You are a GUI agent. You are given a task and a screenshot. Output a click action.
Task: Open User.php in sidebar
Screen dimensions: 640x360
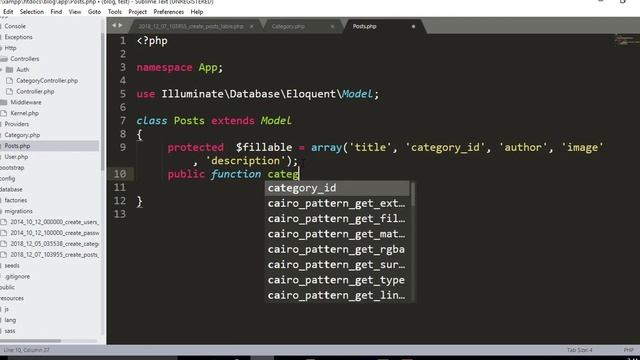pyautogui.click(x=16, y=157)
